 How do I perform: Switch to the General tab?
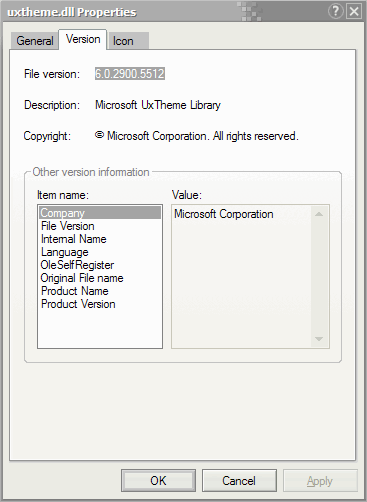coord(35,41)
